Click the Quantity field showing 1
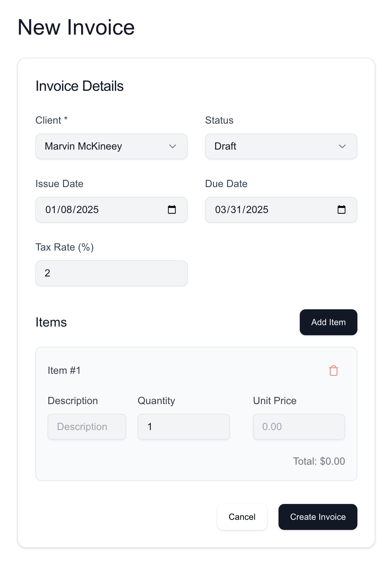The width and height of the screenshot is (392, 571). (183, 426)
